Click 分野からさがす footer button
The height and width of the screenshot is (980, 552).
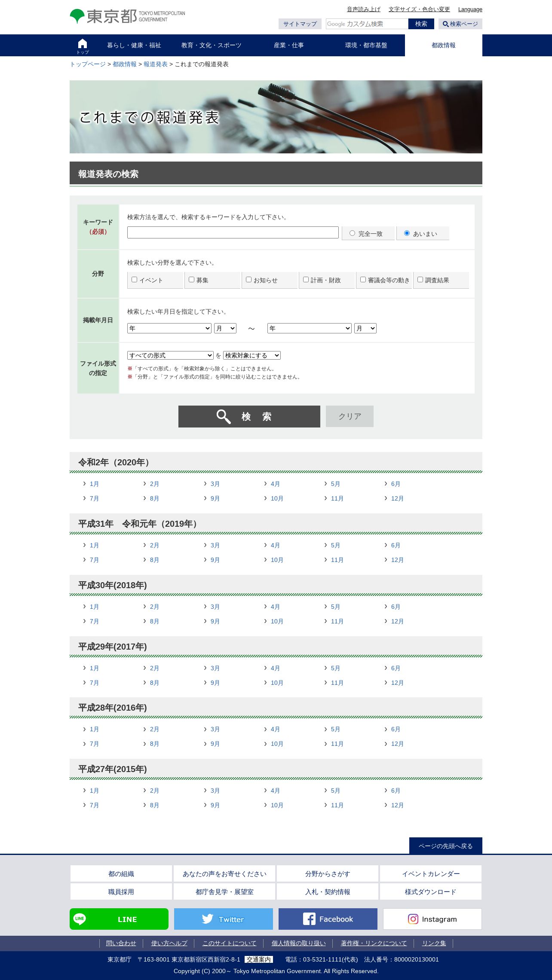(328, 873)
